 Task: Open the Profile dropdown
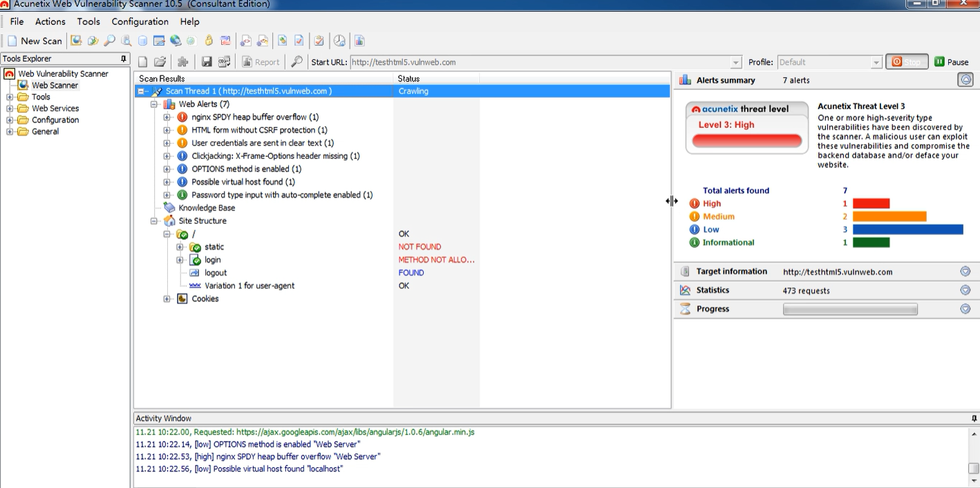pos(830,62)
